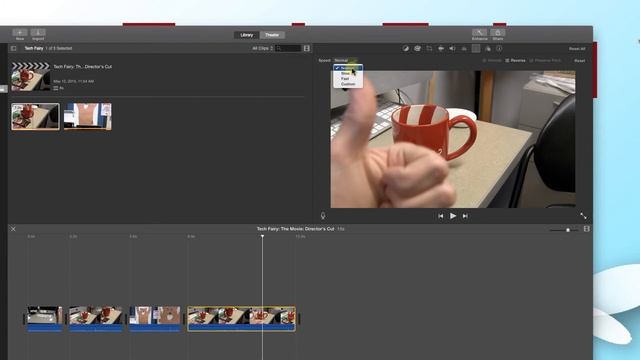This screenshot has width=640, height=360.
Task: Close the timeline with the X icon
Action: (x=13, y=229)
